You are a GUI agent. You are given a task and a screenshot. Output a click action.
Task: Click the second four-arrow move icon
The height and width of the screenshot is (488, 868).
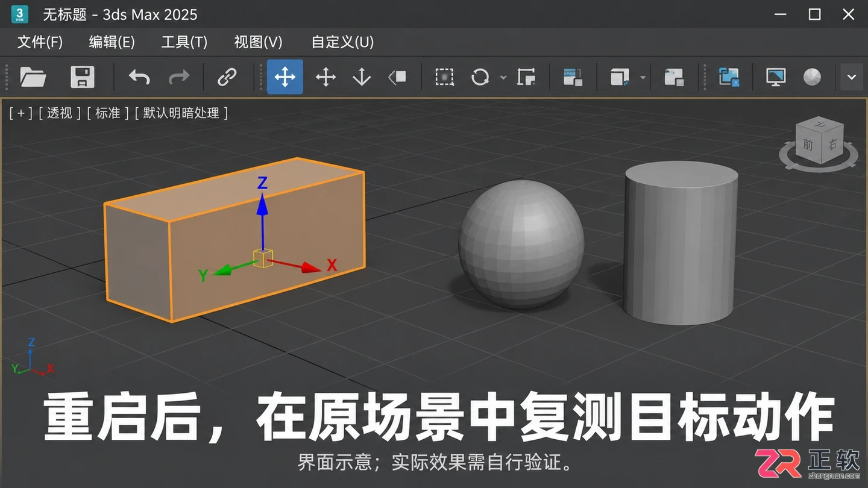pyautogui.click(x=325, y=77)
